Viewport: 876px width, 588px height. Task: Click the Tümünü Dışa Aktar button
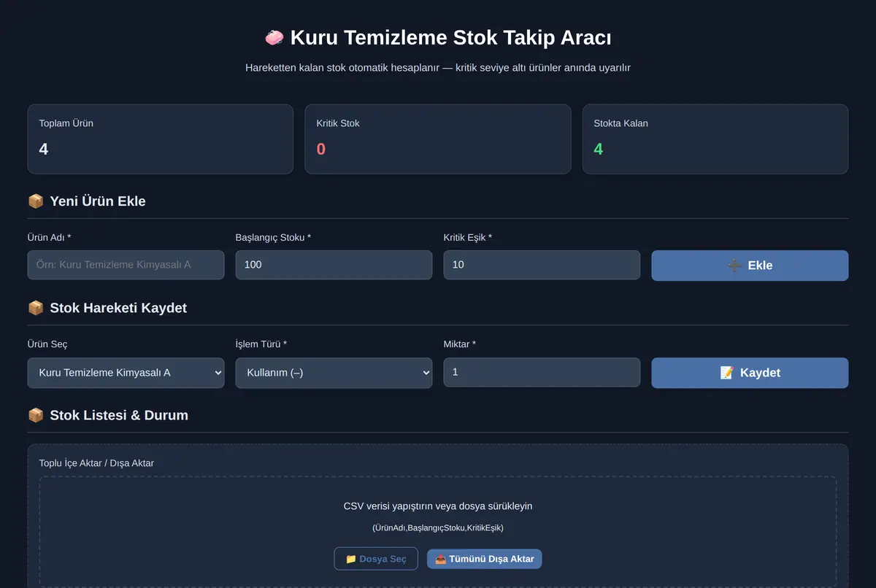click(x=485, y=559)
